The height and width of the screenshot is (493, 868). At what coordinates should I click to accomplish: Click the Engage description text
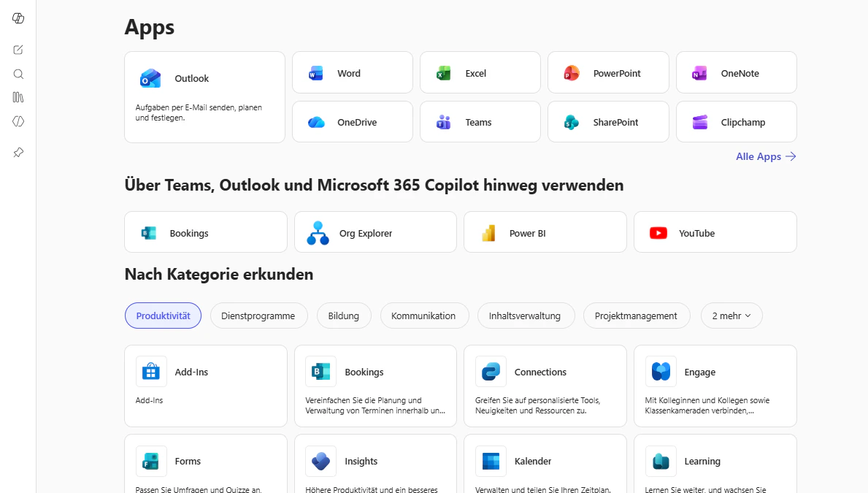tap(707, 405)
